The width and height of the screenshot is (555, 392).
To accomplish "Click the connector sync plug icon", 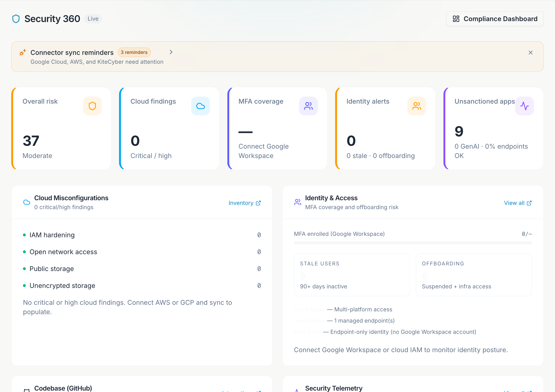I will (23, 52).
